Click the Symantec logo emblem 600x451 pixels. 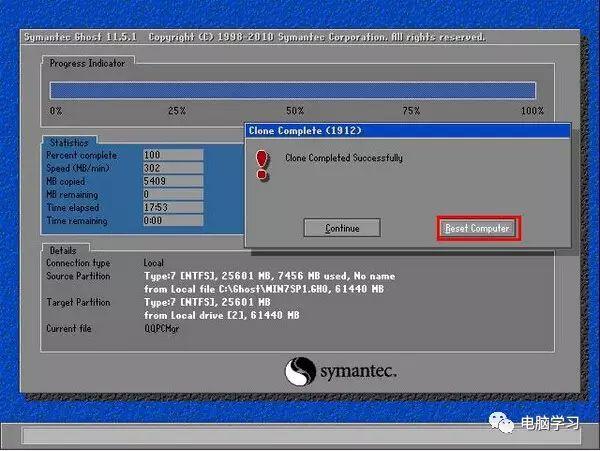click(x=301, y=372)
